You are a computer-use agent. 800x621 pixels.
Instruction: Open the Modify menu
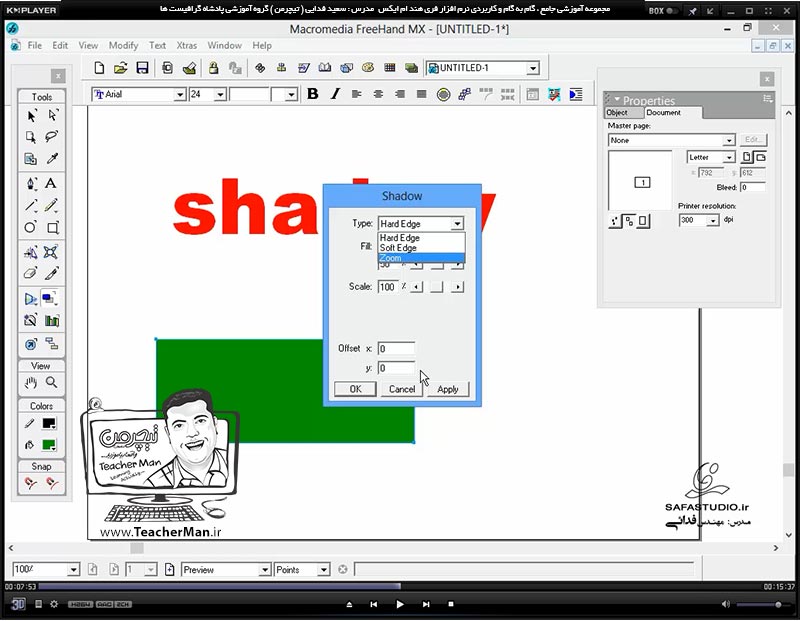click(123, 45)
